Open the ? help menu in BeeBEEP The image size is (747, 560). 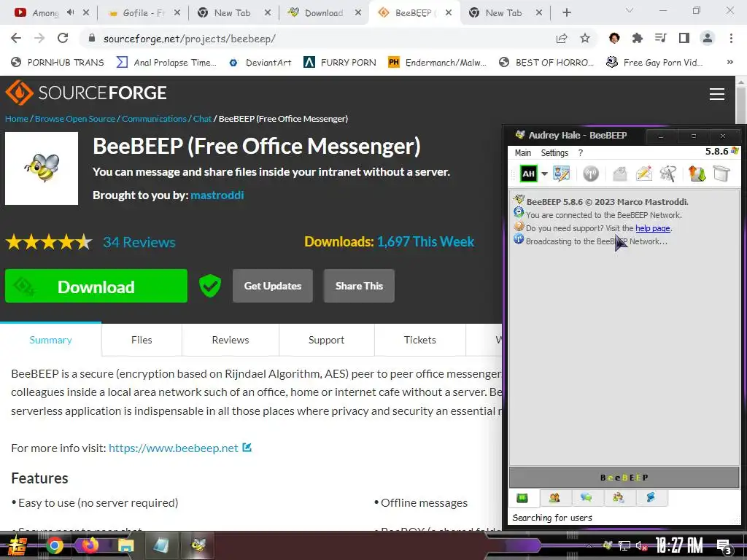580,153
